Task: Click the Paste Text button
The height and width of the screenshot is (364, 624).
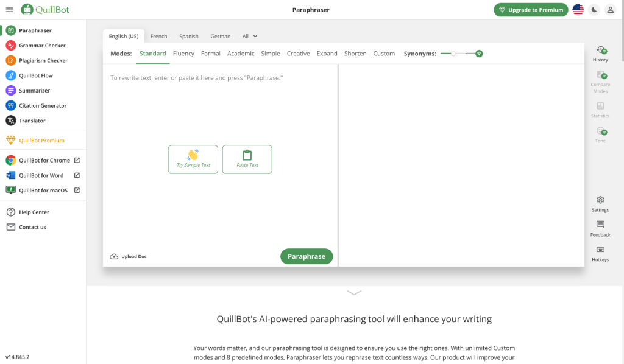Action: (247, 159)
